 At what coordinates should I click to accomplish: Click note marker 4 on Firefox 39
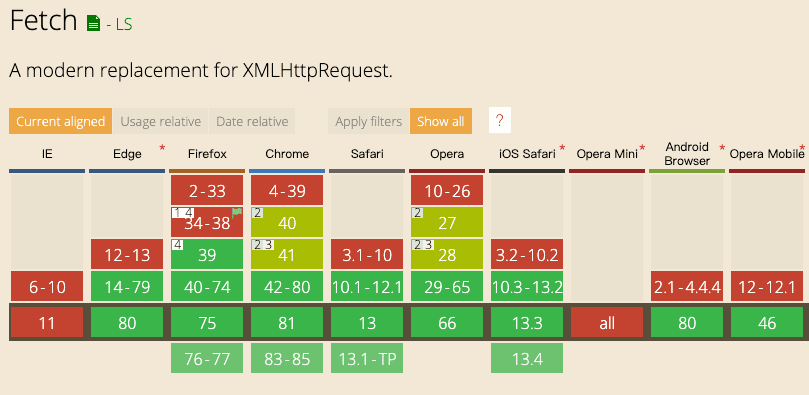(x=177, y=244)
